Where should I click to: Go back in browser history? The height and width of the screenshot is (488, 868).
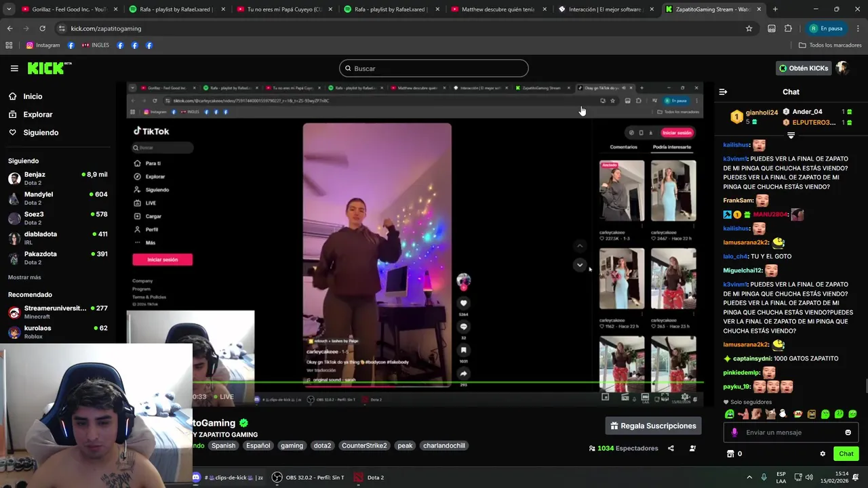click(x=9, y=28)
